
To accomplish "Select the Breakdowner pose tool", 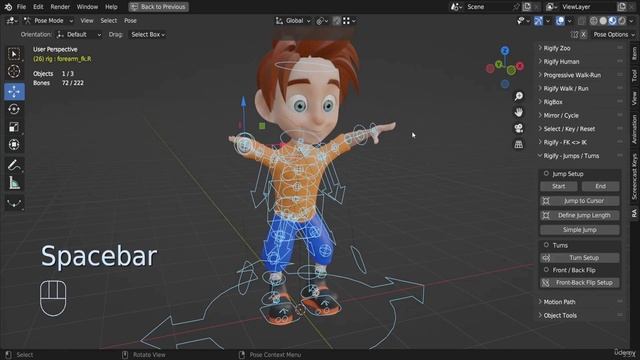I will click(x=14, y=203).
